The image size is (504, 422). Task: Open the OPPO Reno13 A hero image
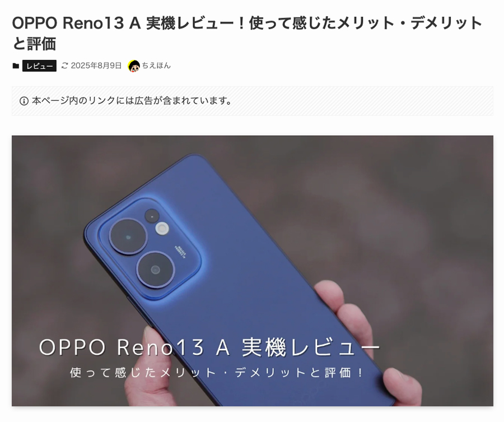[253, 271]
